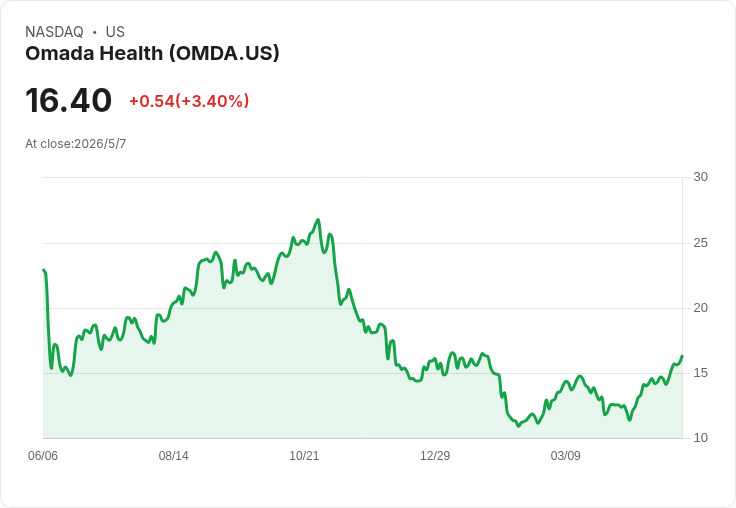This screenshot has width=736, height=508.
Task: Select the US market label
Action: (115, 32)
